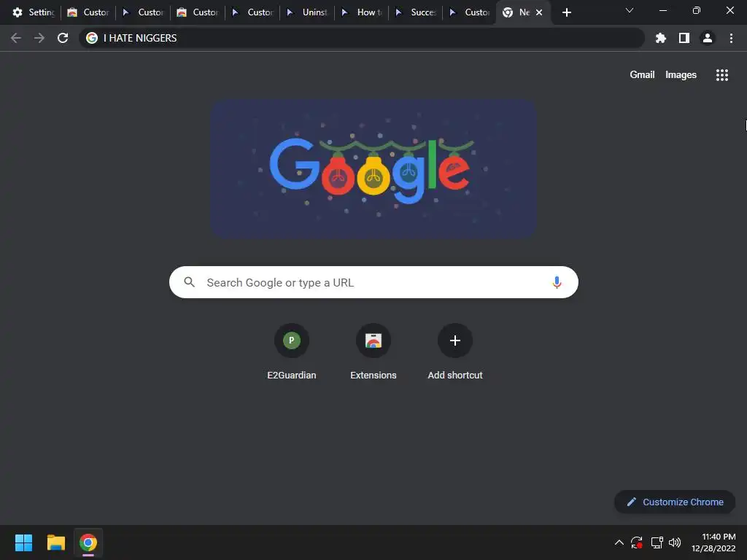Switch to the Succes tab
This screenshot has height=560, width=747.
pyautogui.click(x=416, y=12)
